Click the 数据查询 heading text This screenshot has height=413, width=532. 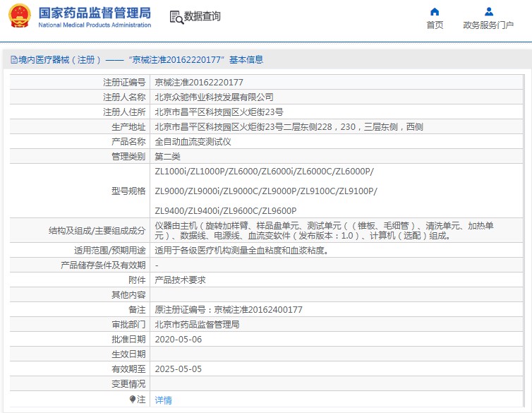click(x=202, y=16)
